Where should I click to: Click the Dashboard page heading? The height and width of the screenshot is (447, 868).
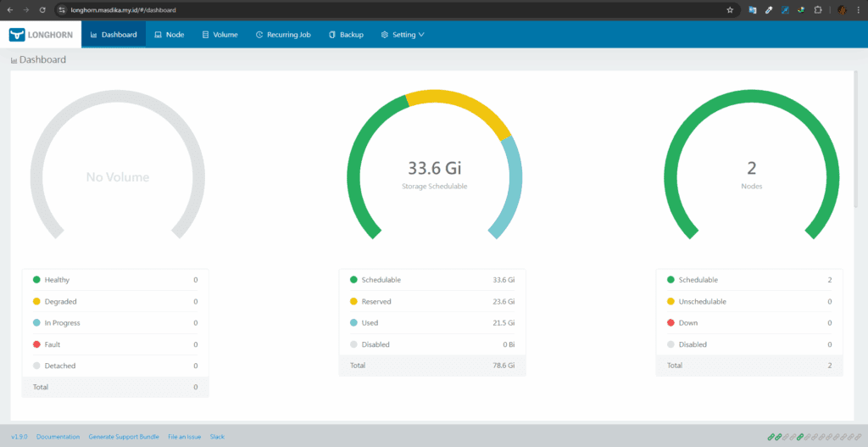pos(38,59)
